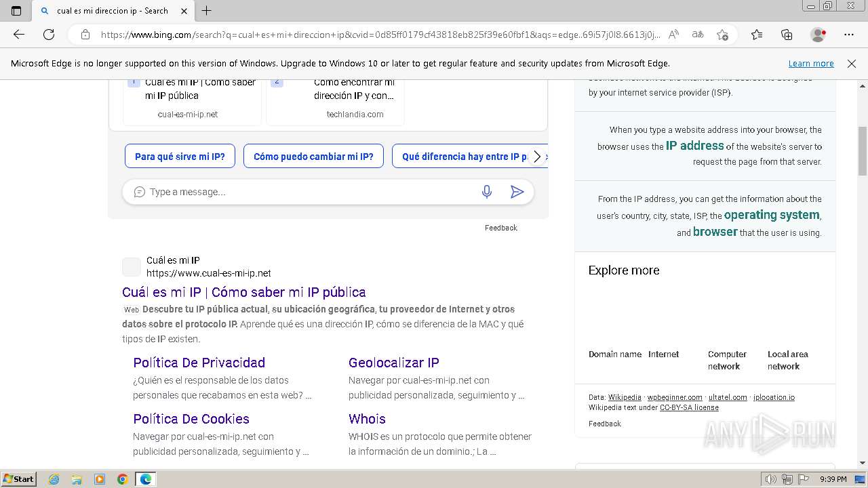
Task: Open the profile avatar
Action: pos(818,35)
